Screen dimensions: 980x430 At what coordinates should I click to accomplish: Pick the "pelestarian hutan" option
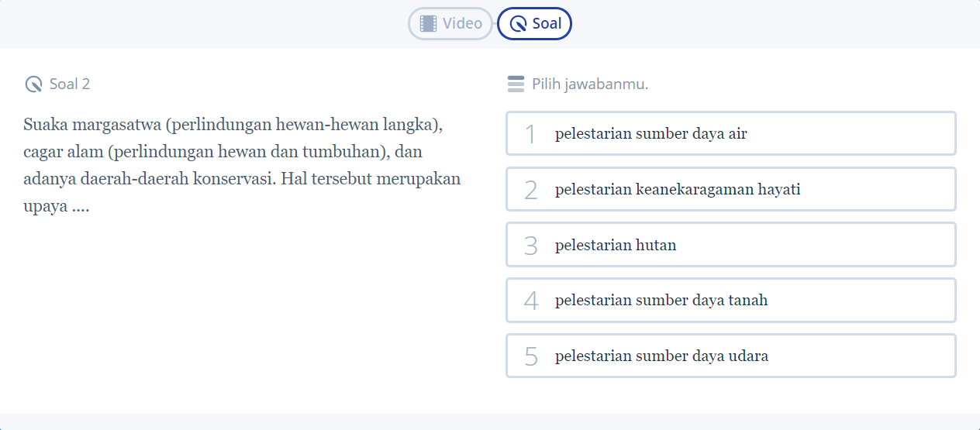click(730, 245)
